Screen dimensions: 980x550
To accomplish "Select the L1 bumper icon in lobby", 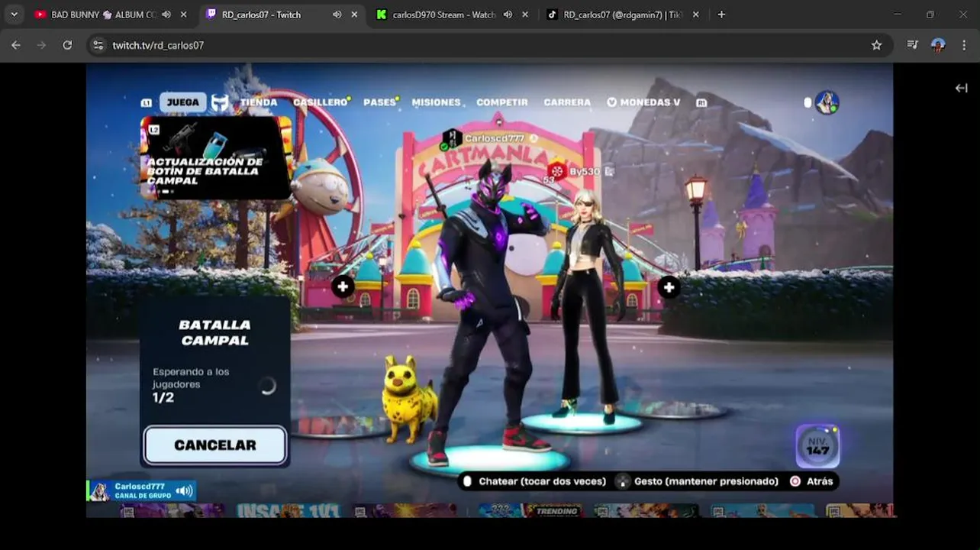I will (146, 103).
